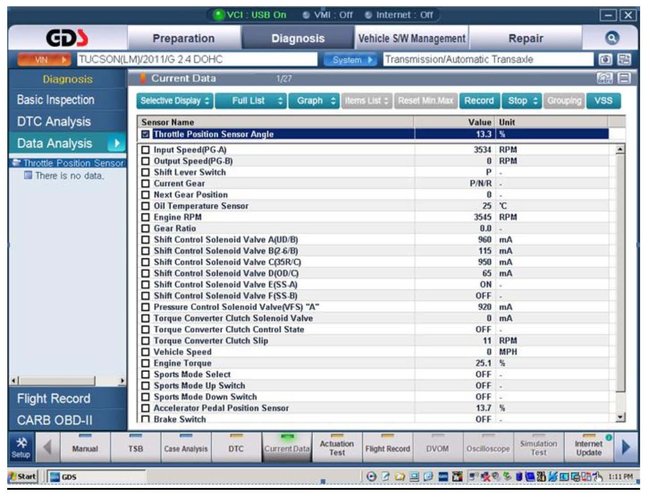The image size is (650, 497).
Task: Click the System selector button
Action: pyautogui.click(x=350, y=60)
